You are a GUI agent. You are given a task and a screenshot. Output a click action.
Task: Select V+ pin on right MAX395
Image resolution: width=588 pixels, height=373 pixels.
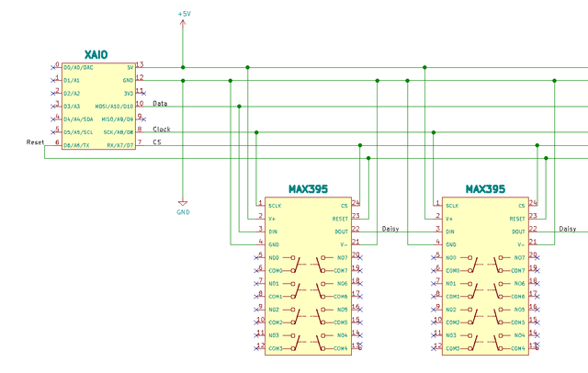[449, 219]
